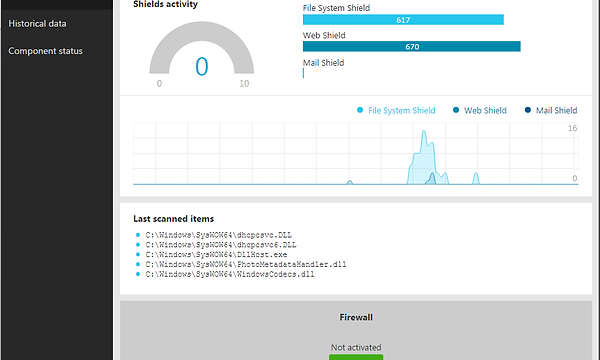Click the tallest peak in activity graph
The image size is (600, 360).
pos(424,132)
